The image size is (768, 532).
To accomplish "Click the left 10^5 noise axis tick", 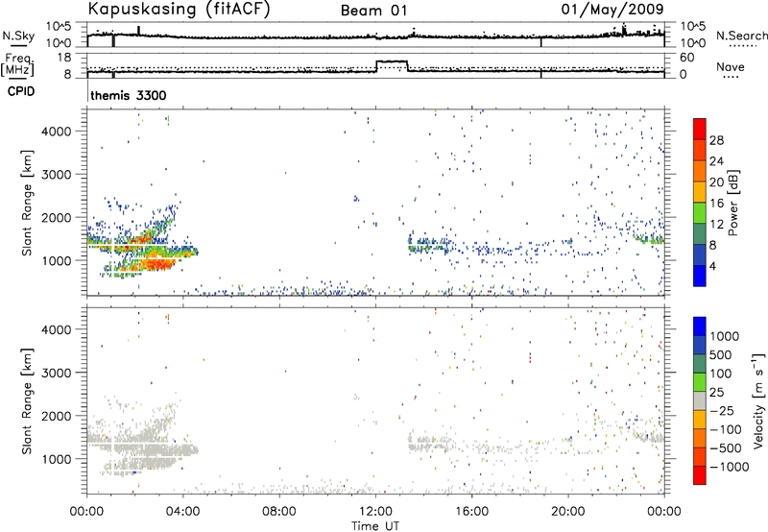I will pos(59,26).
